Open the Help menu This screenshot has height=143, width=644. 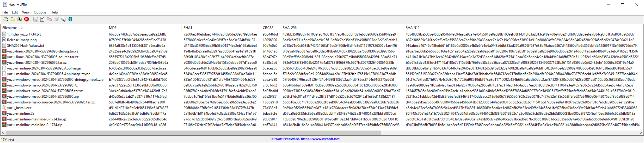(54, 12)
